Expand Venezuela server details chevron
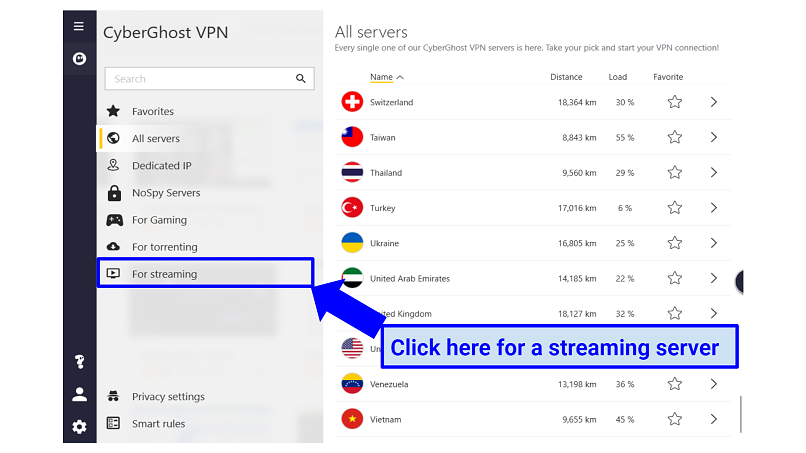 [x=713, y=384]
